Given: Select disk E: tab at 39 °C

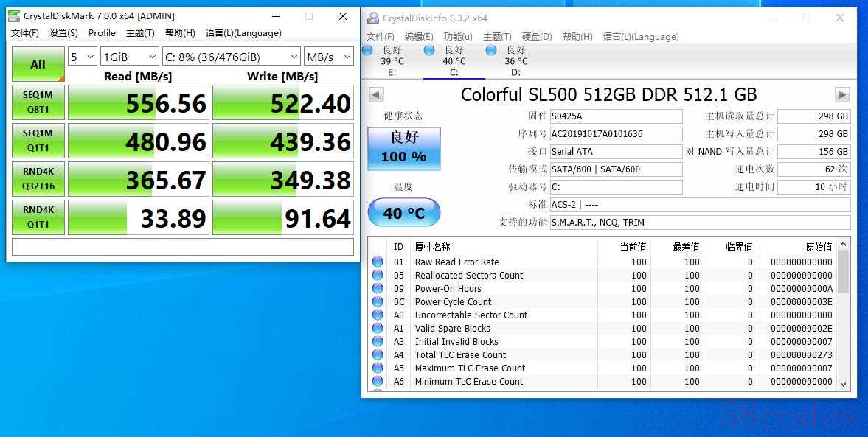Looking at the screenshot, I should click(392, 61).
